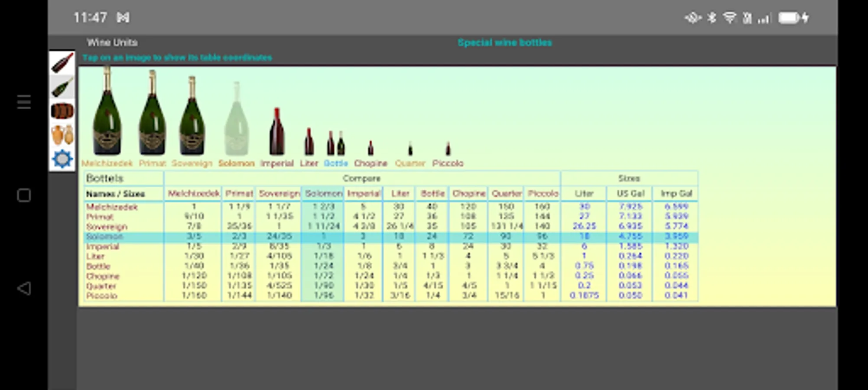Click the Android recents menu lines icon
The width and height of the screenshot is (868, 390).
click(x=24, y=102)
